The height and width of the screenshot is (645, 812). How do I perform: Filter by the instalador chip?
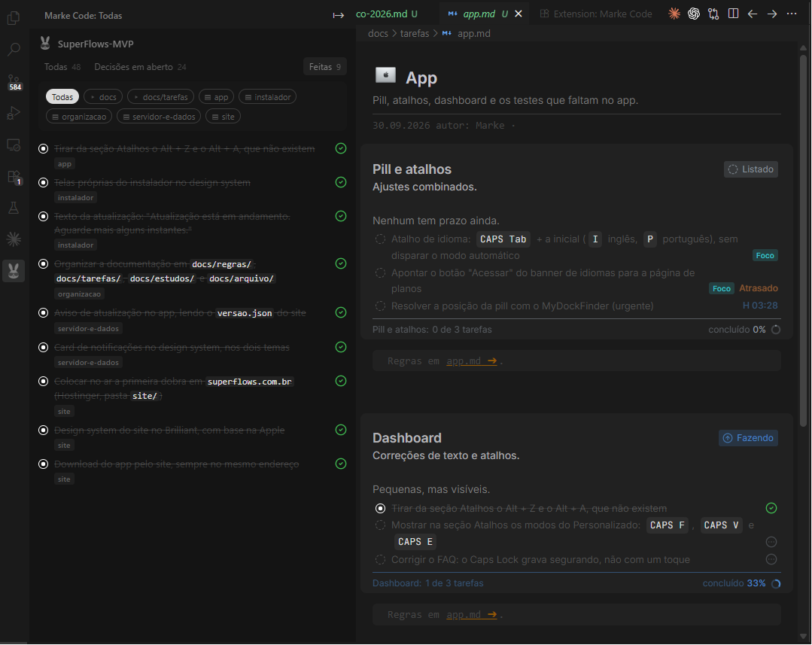click(267, 97)
